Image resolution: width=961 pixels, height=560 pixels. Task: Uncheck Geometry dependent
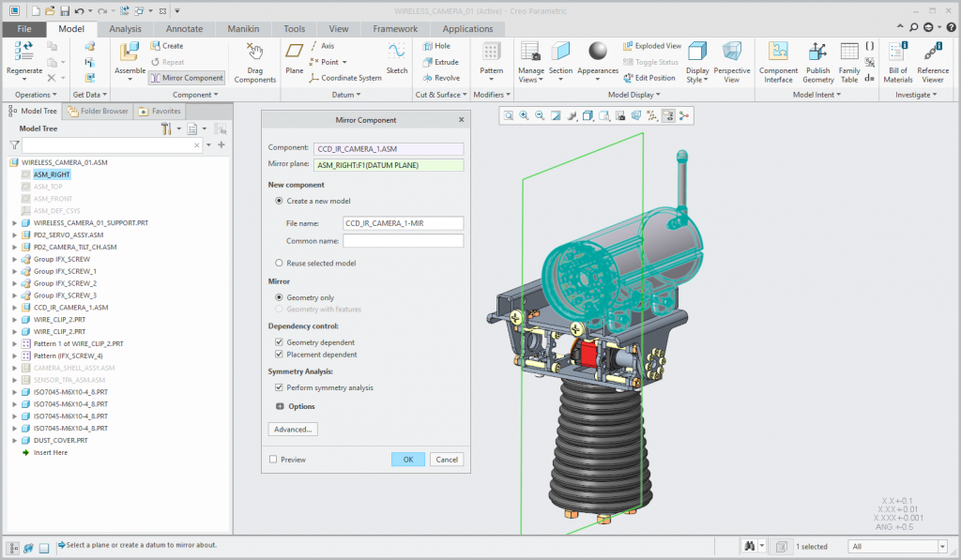point(279,342)
